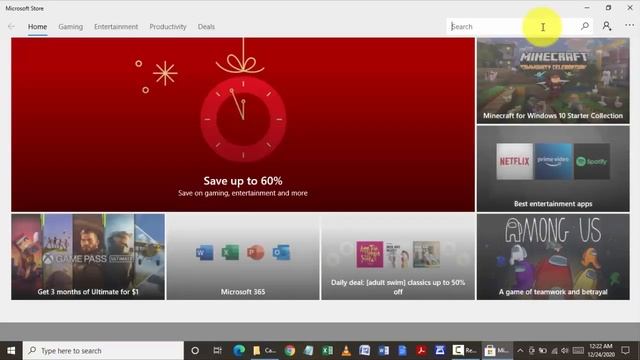Open VLC media player from taskbar
The width and height of the screenshot is (640, 360).
click(346, 351)
